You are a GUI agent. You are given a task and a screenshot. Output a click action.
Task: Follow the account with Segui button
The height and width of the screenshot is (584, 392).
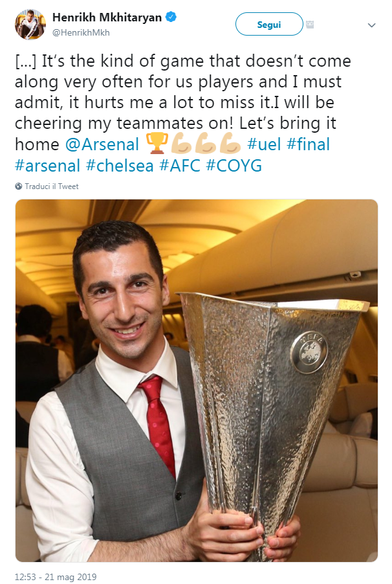tap(269, 24)
